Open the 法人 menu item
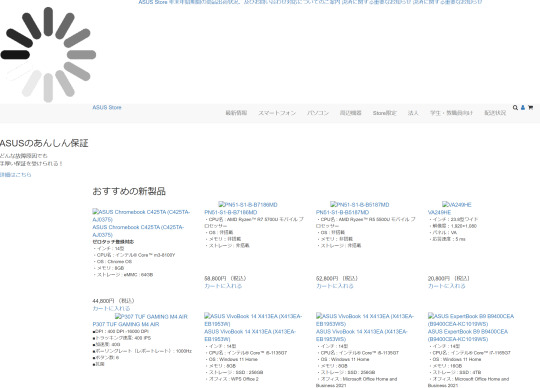The image size is (540, 388). point(413,113)
